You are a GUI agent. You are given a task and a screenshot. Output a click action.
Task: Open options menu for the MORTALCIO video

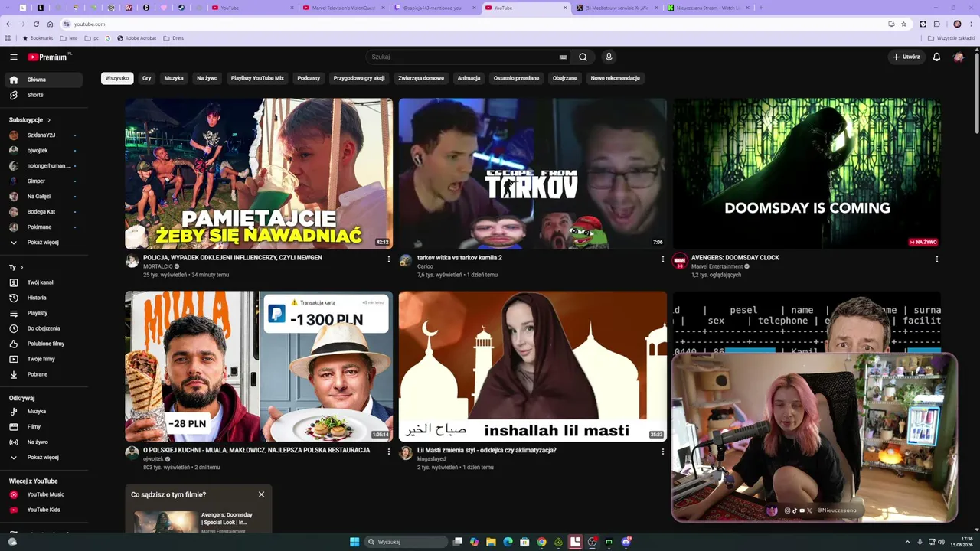click(x=388, y=259)
